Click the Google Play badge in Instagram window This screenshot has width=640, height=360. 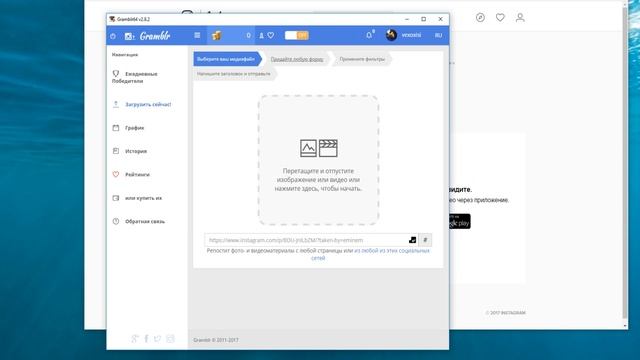click(x=460, y=221)
